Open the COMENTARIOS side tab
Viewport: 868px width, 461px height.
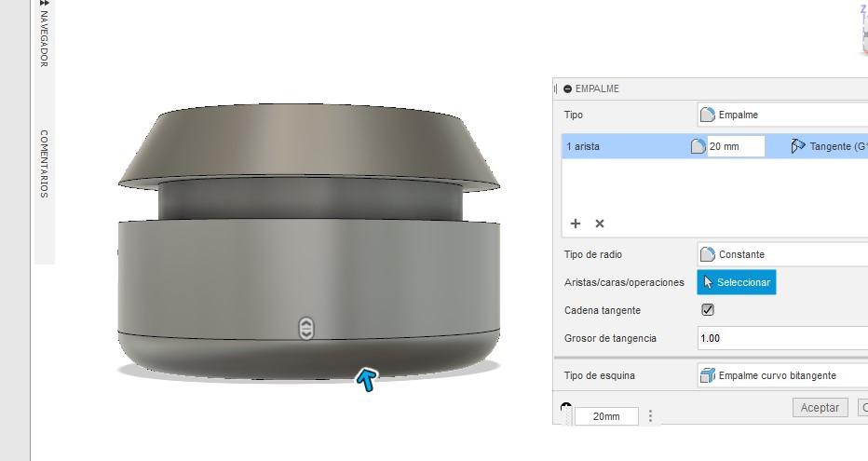tap(45, 164)
